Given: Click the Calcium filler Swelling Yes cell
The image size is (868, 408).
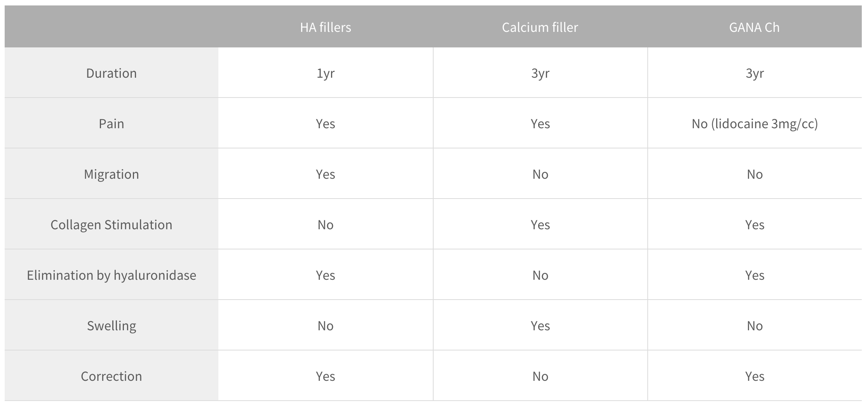Looking at the screenshot, I should click(x=540, y=326).
